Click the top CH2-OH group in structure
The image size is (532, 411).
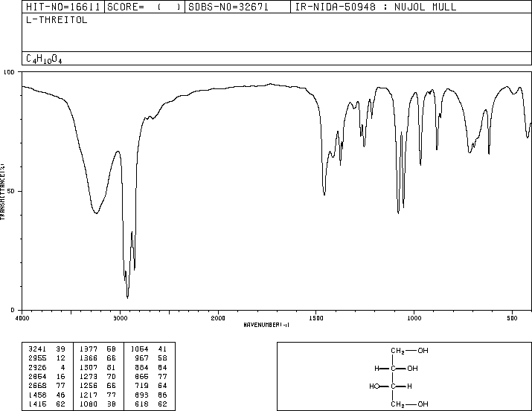409,351
